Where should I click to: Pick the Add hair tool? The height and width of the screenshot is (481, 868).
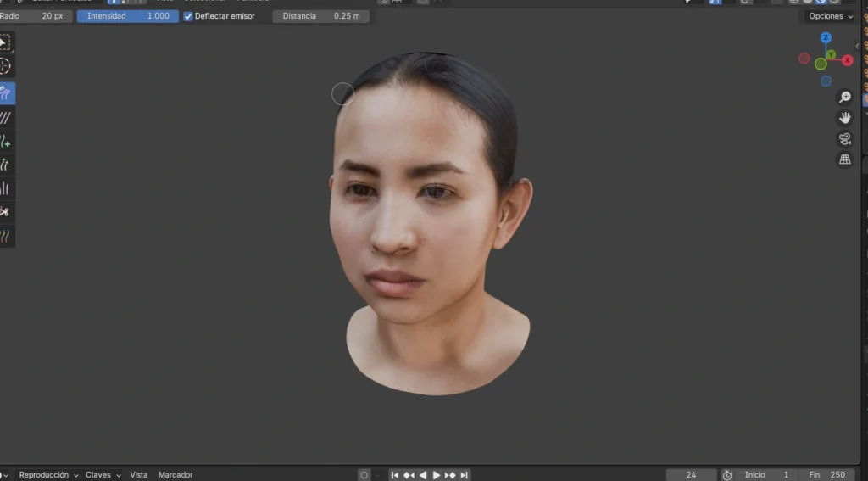6,142
